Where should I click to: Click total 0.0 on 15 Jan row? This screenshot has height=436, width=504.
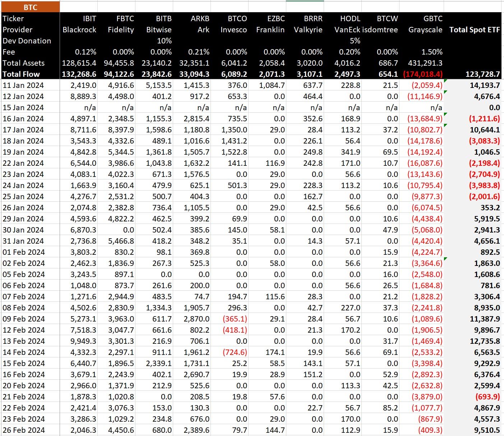[x=494, y=108]
